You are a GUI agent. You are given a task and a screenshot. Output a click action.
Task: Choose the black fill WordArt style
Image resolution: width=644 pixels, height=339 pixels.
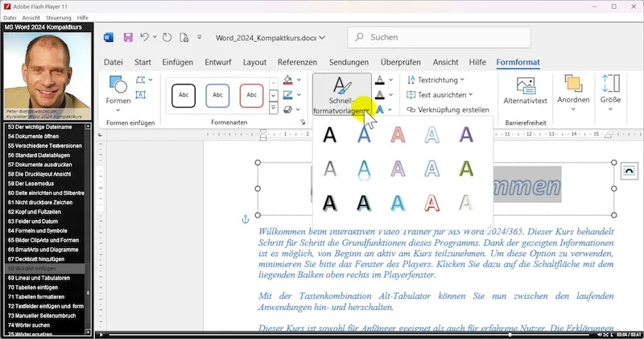click(330, 134)
